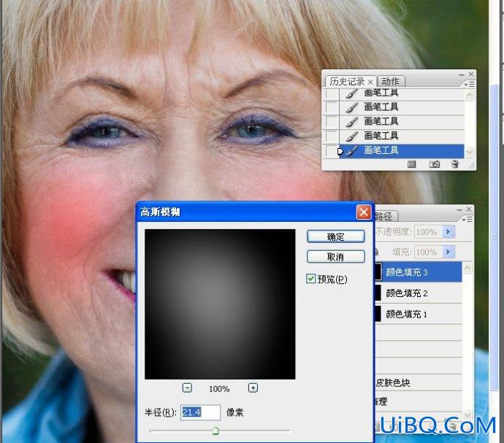The image size is (504, 443).
Task: Switch to the 历史记录 tab
Action: click(x=347, y=82)
